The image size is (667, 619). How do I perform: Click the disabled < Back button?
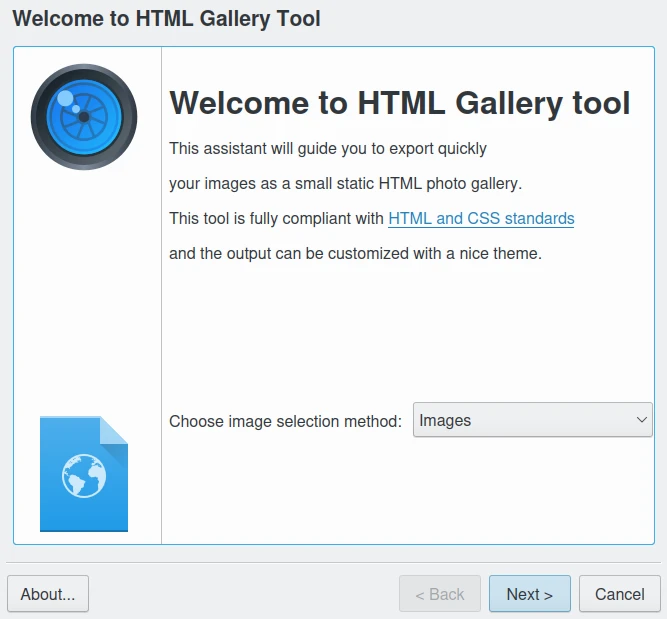coord(440,594)
